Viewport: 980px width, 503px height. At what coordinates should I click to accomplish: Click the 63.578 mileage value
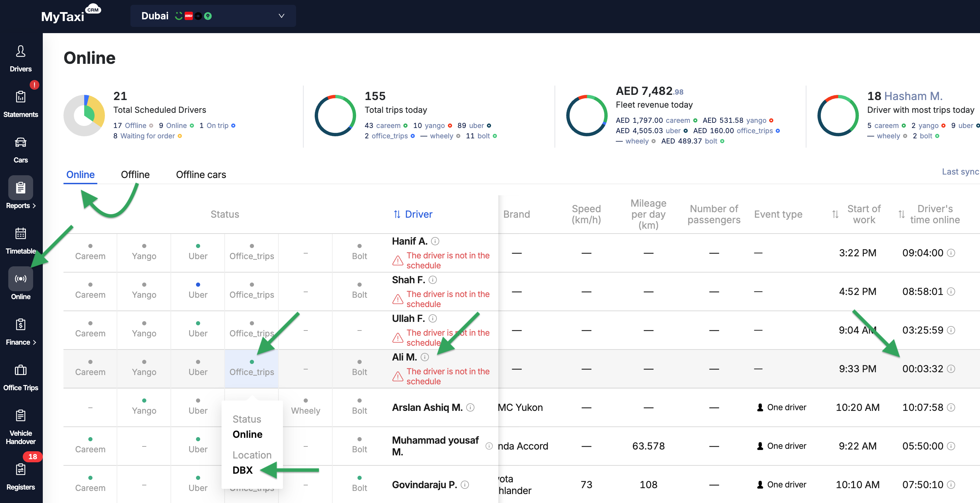point(648,446)
